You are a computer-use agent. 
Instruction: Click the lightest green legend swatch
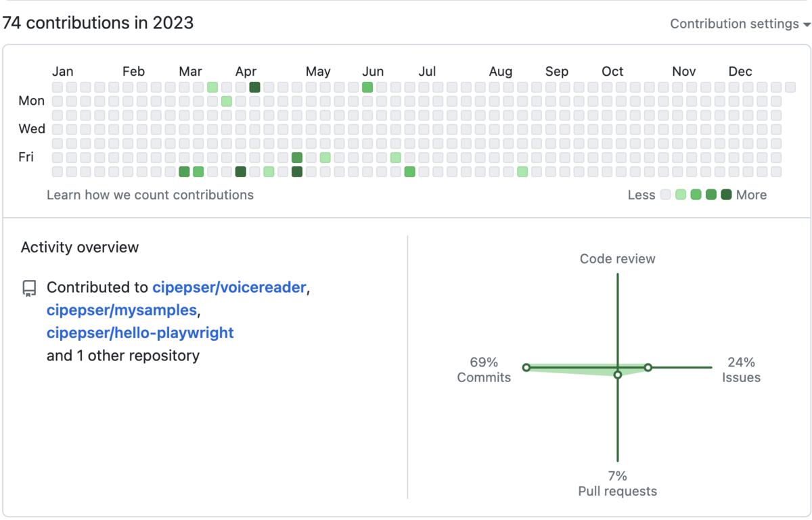coord(681,195)
